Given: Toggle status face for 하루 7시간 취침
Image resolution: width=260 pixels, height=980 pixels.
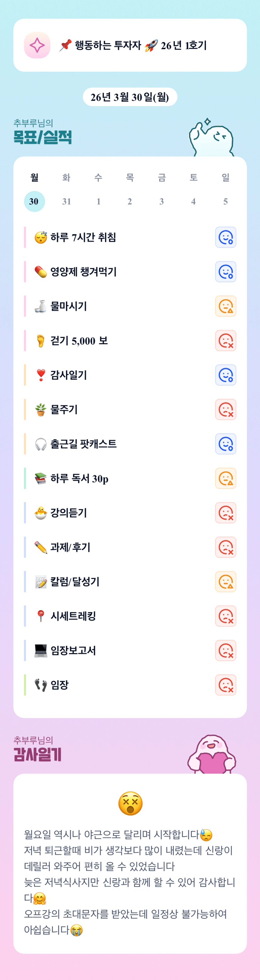Looking at the screenshot, I should (225, 237).
